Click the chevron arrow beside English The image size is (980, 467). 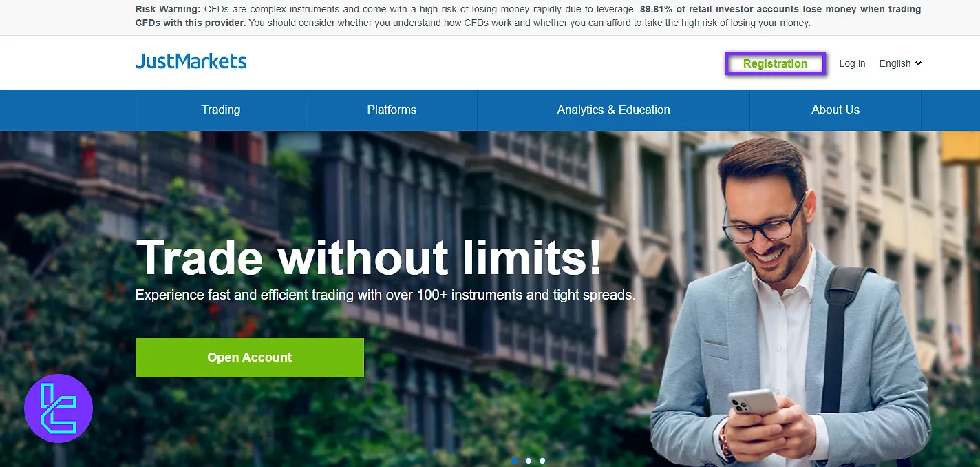click(x=918, y=63)
